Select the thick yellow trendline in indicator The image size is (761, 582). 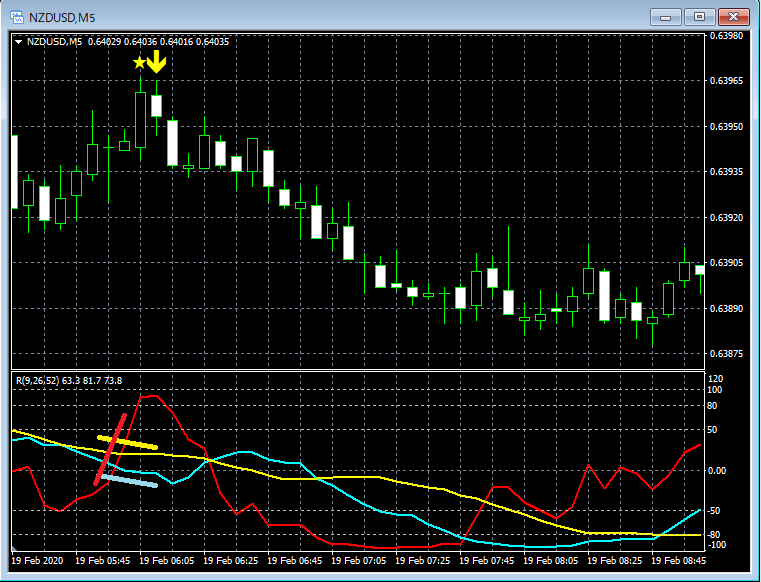128,443
